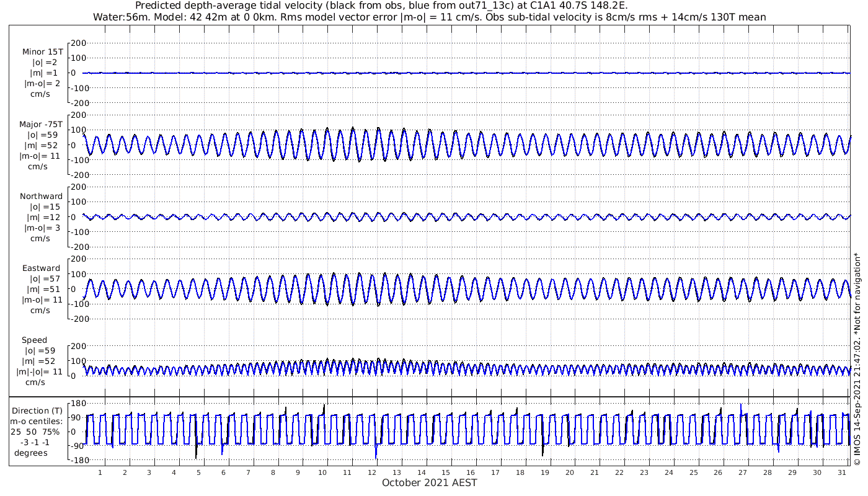The width and height of the screenshot is (868, 496).
Task: Click the "200" tick in Speed panel
Action: [77, 346]
